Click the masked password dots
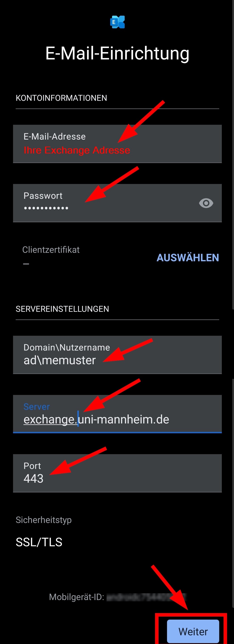The height and width of the screenshot is (644, 234). 46,208
